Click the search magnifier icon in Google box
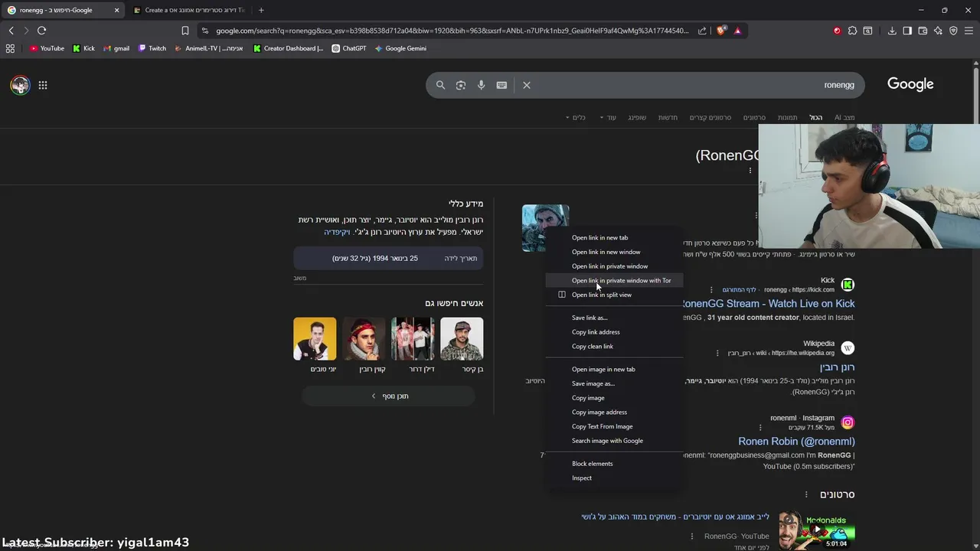Screen dimensions: 980x551 pyautogui.click(x=440, y=85)
